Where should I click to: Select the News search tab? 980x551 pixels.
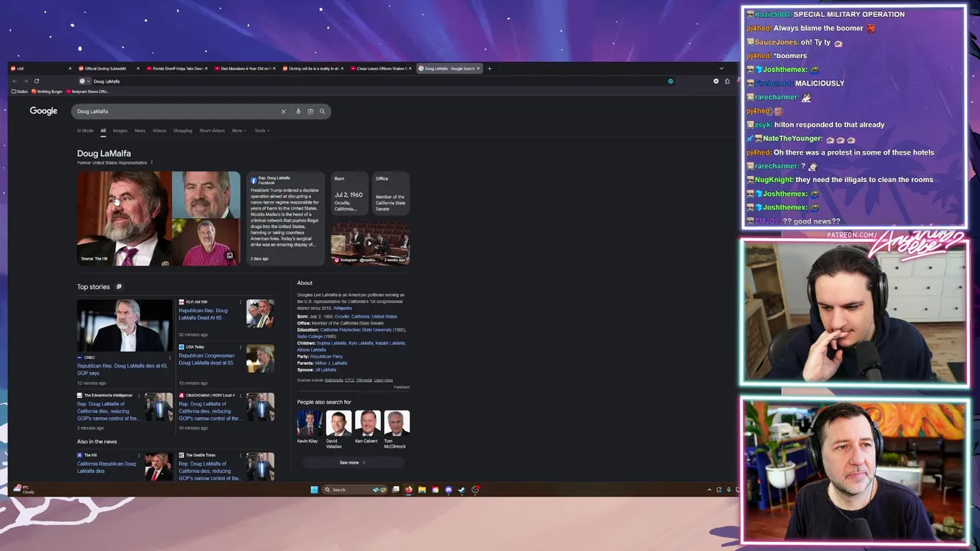(140, 131)
